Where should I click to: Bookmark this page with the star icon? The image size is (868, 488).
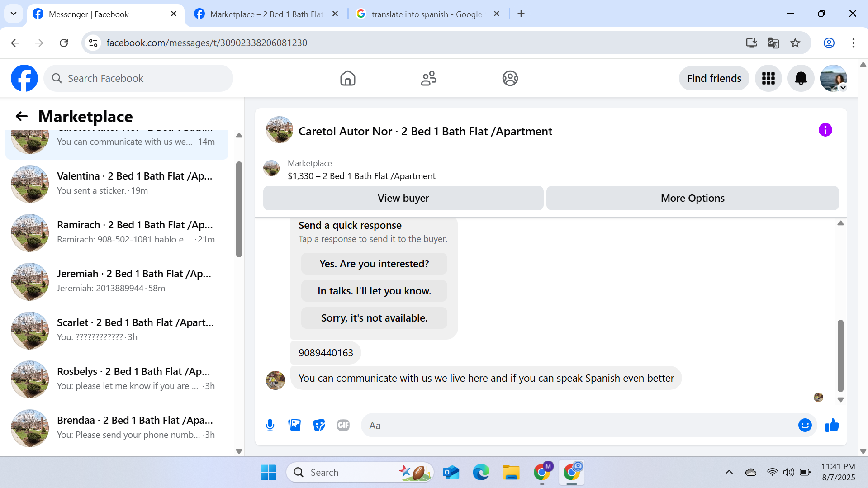[795, 43]
